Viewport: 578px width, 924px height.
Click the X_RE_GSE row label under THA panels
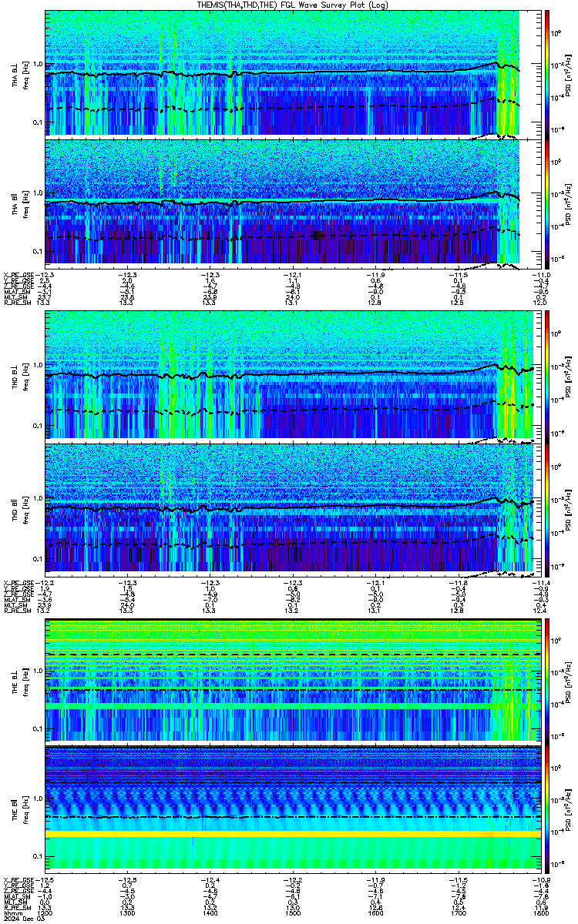[18, 273]
